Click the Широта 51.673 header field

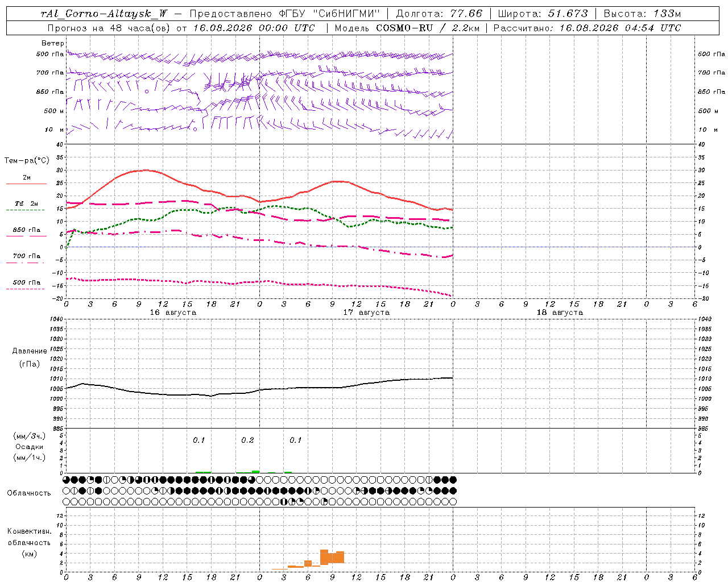(543, 14)
